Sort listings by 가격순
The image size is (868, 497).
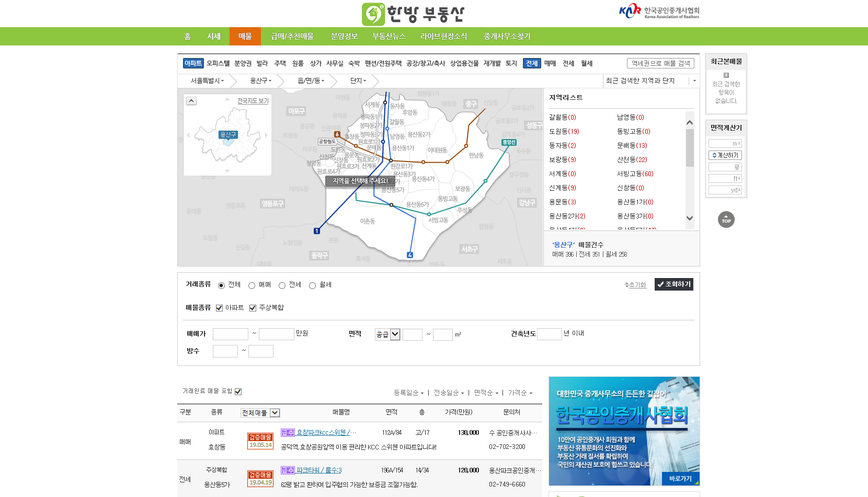point(520,393)
